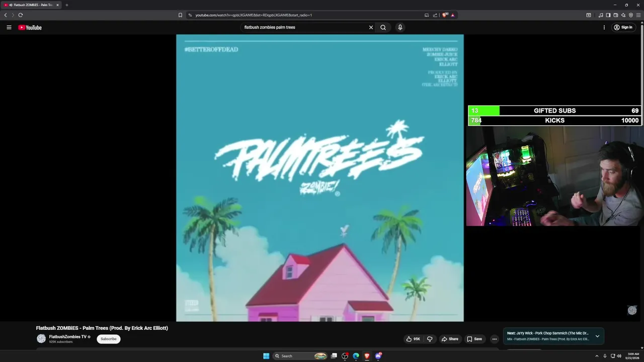This screenshot has width=644, height=362.
Task: Click the Palm Trees video player
Action: point(319,177)
